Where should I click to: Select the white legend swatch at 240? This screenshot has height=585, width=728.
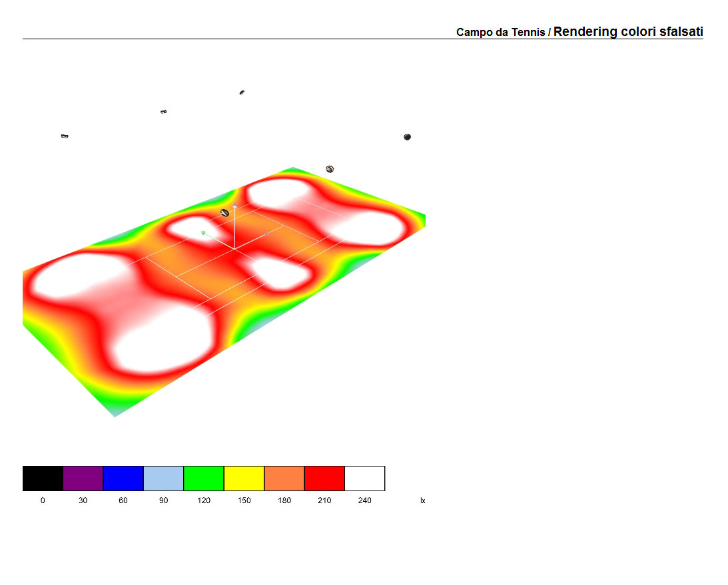click(365, 479)
